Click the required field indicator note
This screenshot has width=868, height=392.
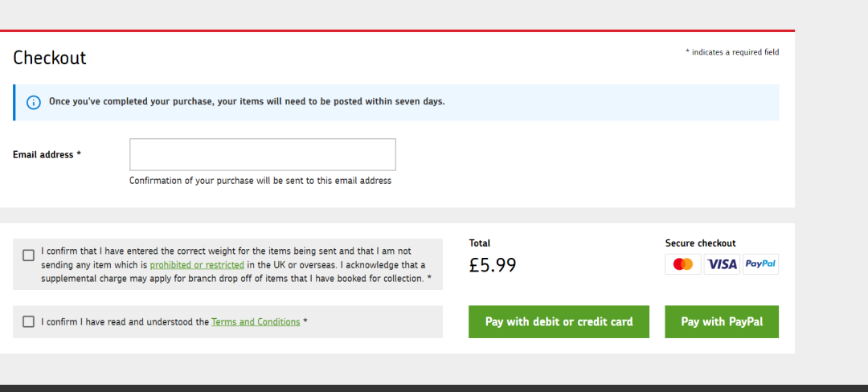tap(732, 52)
